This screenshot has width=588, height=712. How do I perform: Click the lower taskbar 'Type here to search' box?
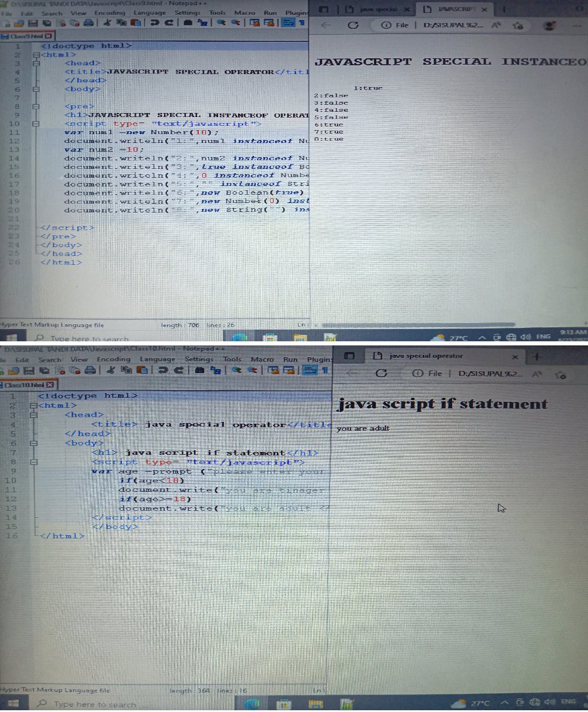click(x=88, y=704)
